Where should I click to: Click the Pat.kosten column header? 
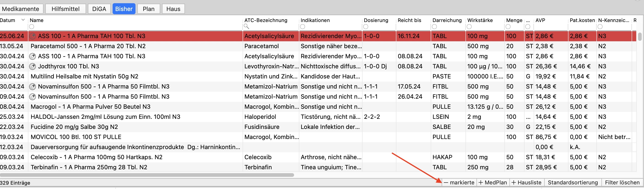[x=582, y=20]
